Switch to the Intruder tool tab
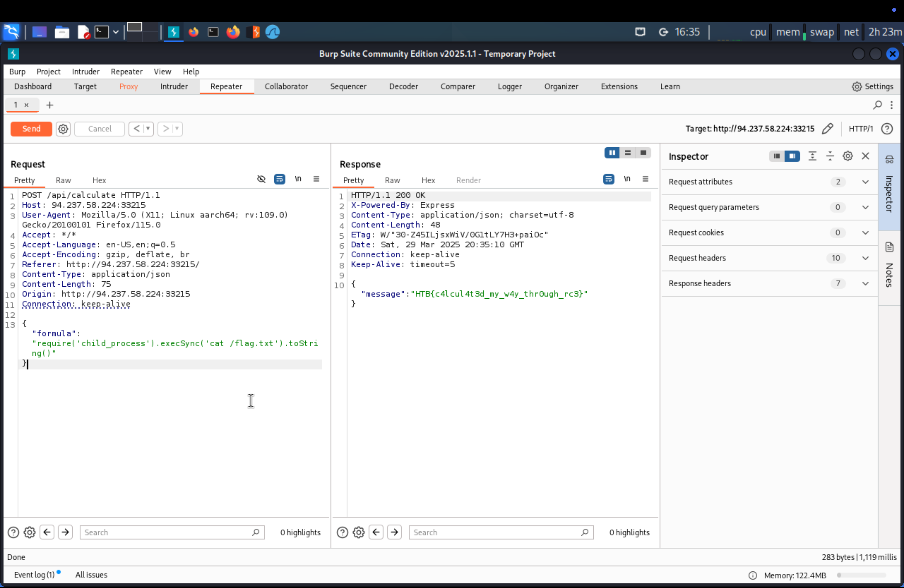The height and width of the screenshot is (588, 904). (174, 87)
